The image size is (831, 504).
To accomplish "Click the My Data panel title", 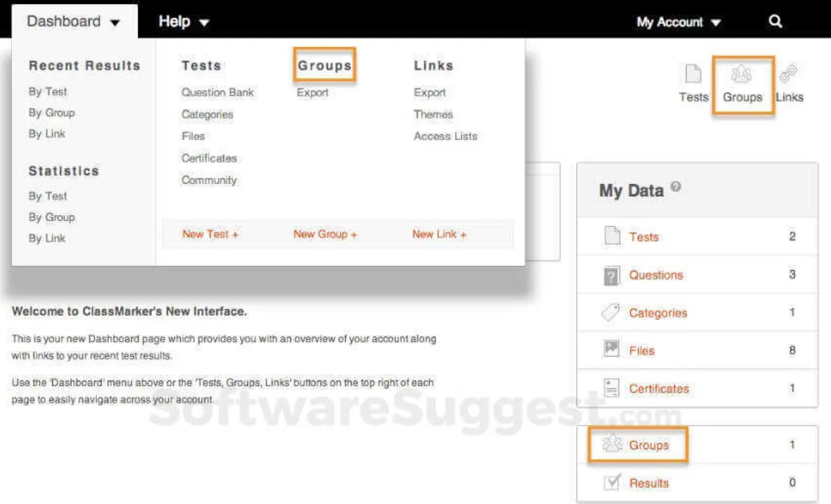I will [x=631, y=190].
